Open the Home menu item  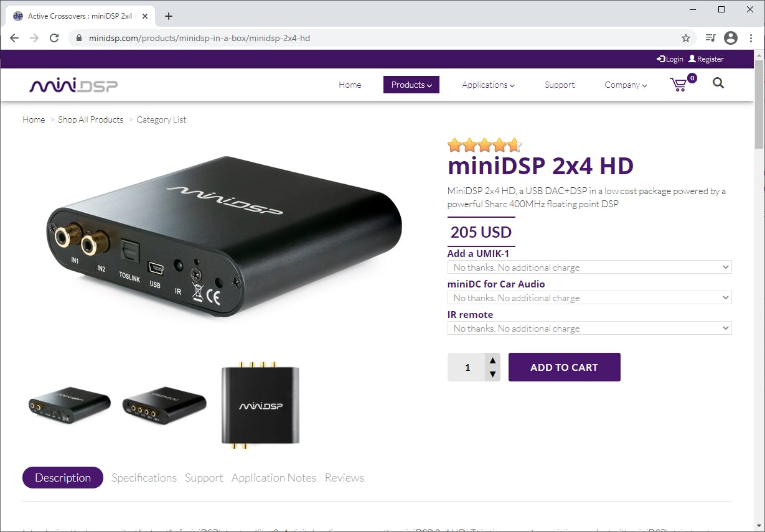(x=350, y=85)
